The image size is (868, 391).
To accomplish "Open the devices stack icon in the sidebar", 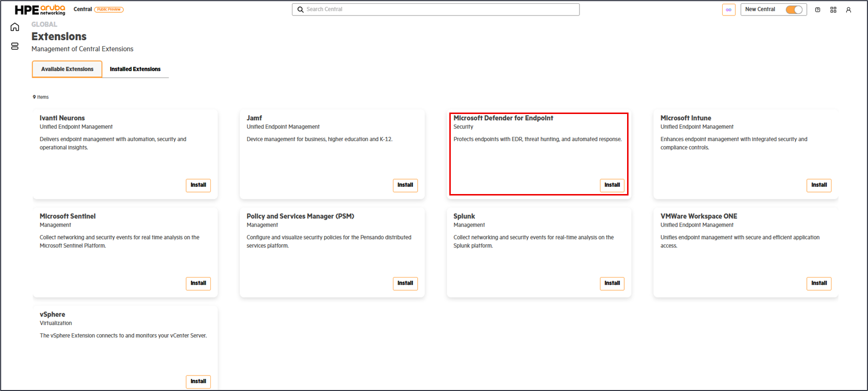I will point(15,46).
